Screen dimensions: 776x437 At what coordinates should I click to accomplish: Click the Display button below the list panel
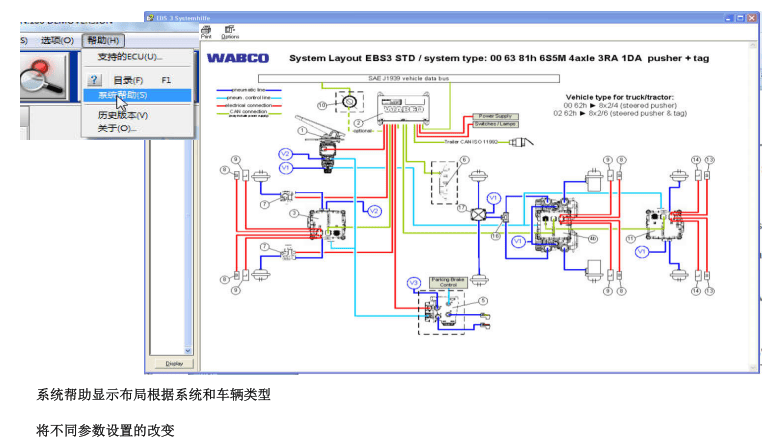point(174,363)
